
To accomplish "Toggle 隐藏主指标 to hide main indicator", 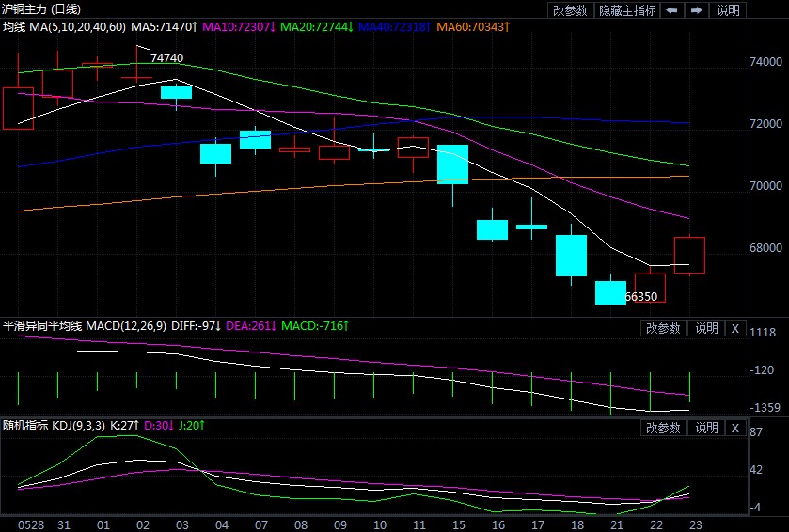I will [x=627, y=10].
